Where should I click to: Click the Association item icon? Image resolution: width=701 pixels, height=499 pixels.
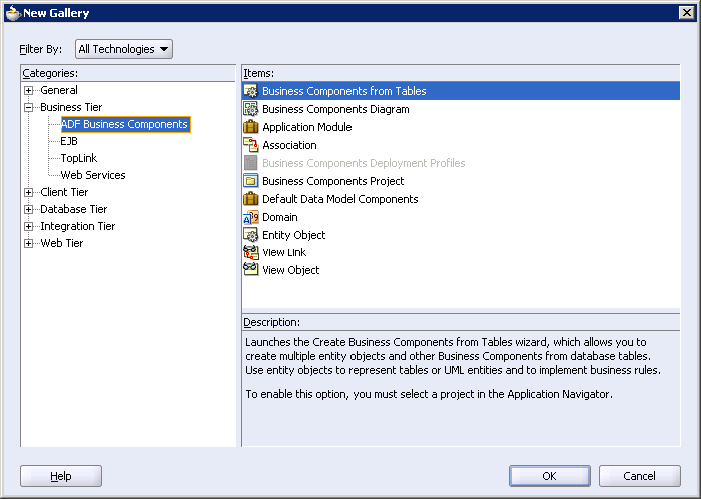250,145
